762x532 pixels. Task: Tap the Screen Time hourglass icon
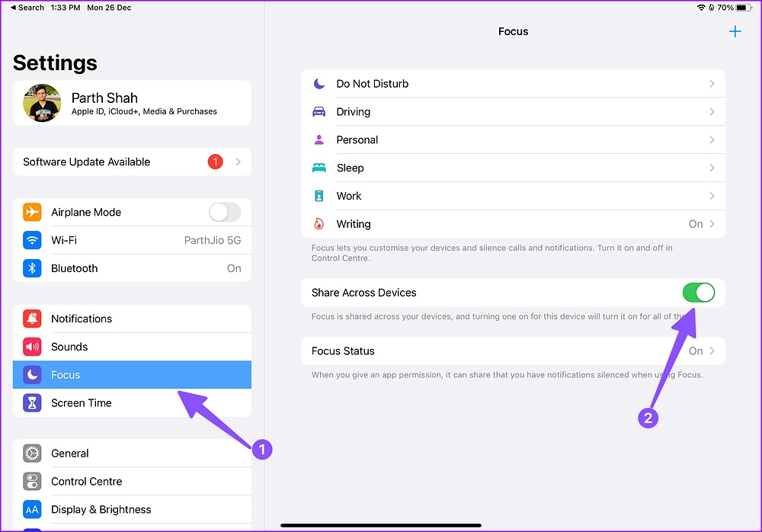32,403
